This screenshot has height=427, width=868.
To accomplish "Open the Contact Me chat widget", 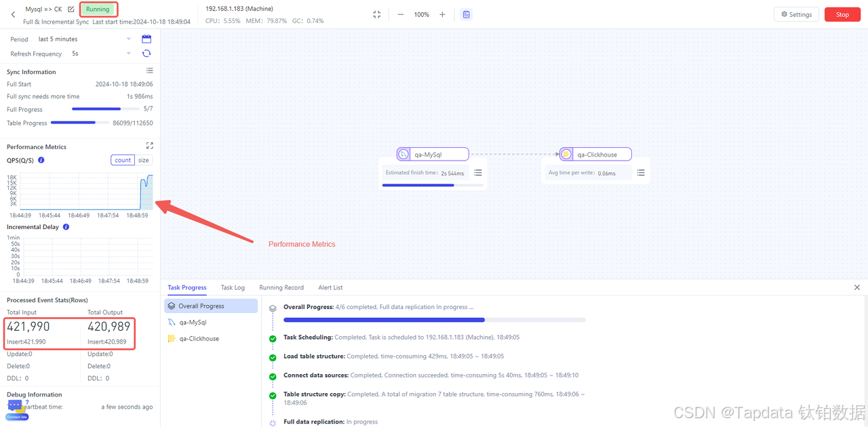I will coord(17,411).
